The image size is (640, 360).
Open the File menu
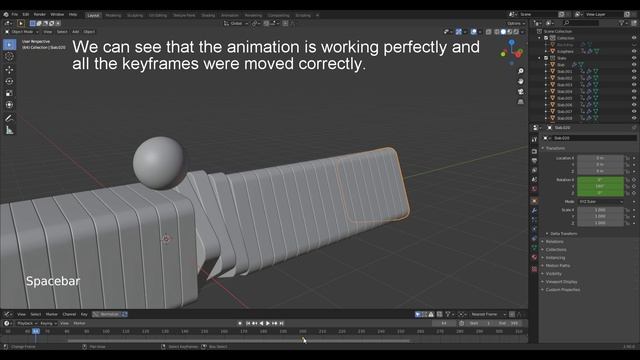(x=15, y=14)
